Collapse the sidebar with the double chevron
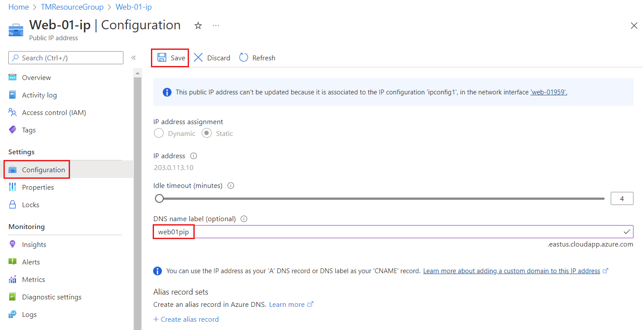Image resolution: width=644 pixels, height=330 pixels. tap(133, 58)
